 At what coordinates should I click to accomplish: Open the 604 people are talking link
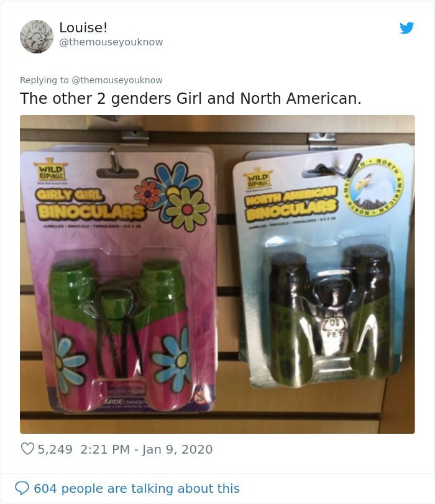(137, 488)
